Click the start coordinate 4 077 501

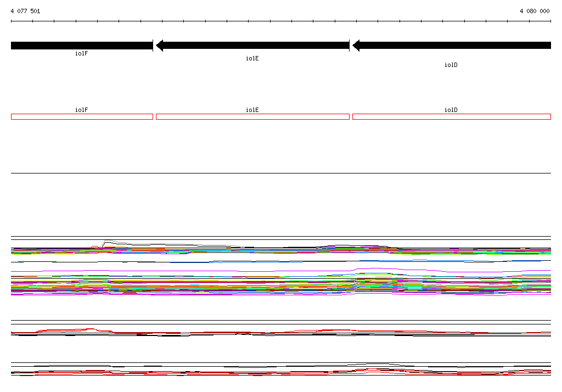click(x=25, y=11)
